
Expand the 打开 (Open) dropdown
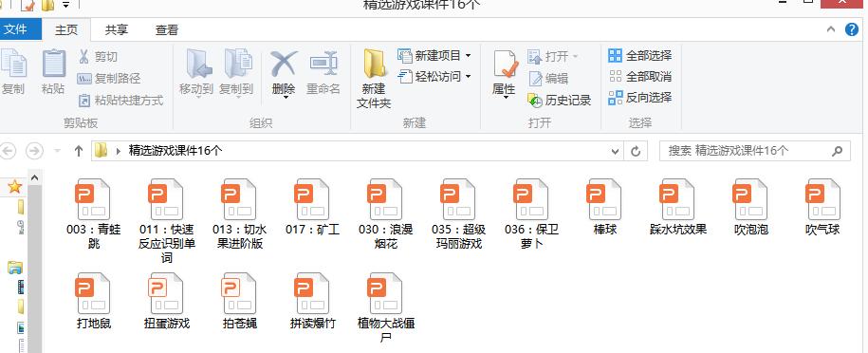pos(575,57)
